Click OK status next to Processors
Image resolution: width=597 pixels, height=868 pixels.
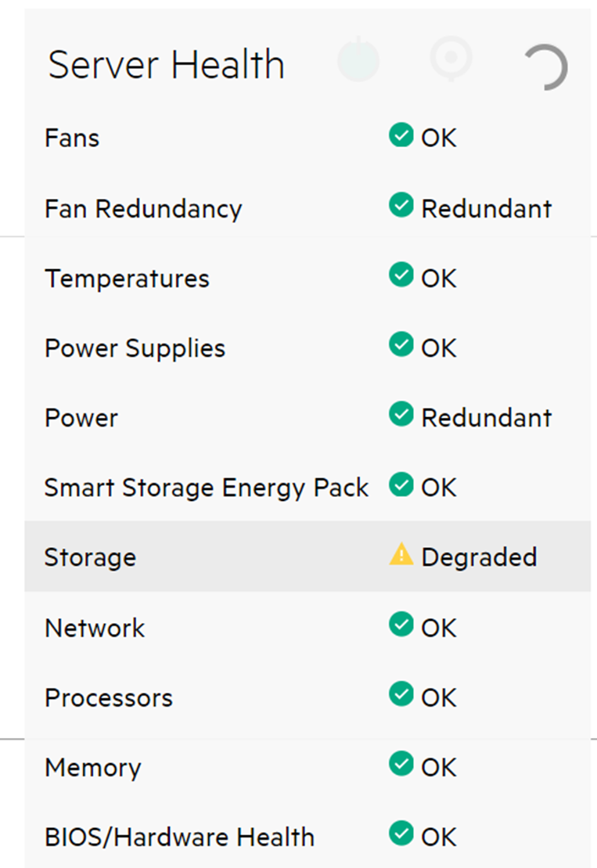(x=439, y=698)
